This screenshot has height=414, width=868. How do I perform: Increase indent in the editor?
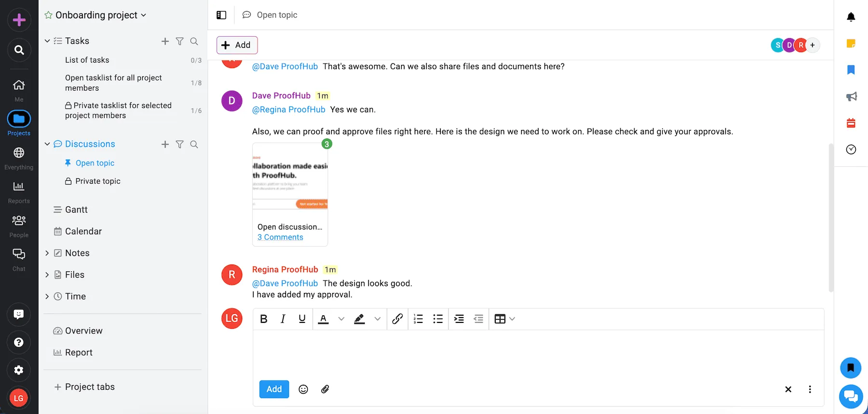pyautogui.click(x=459, y=319)
